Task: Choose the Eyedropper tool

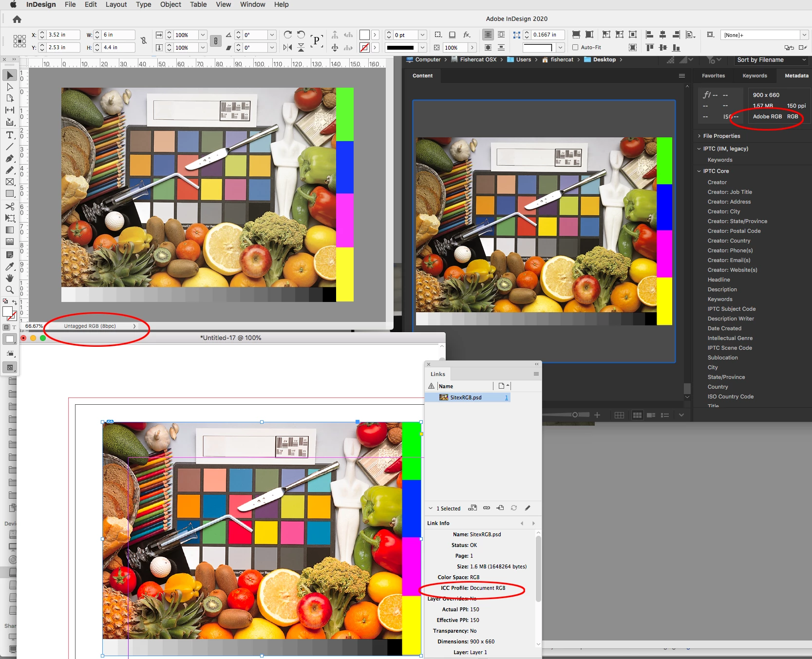Action: 10,266
